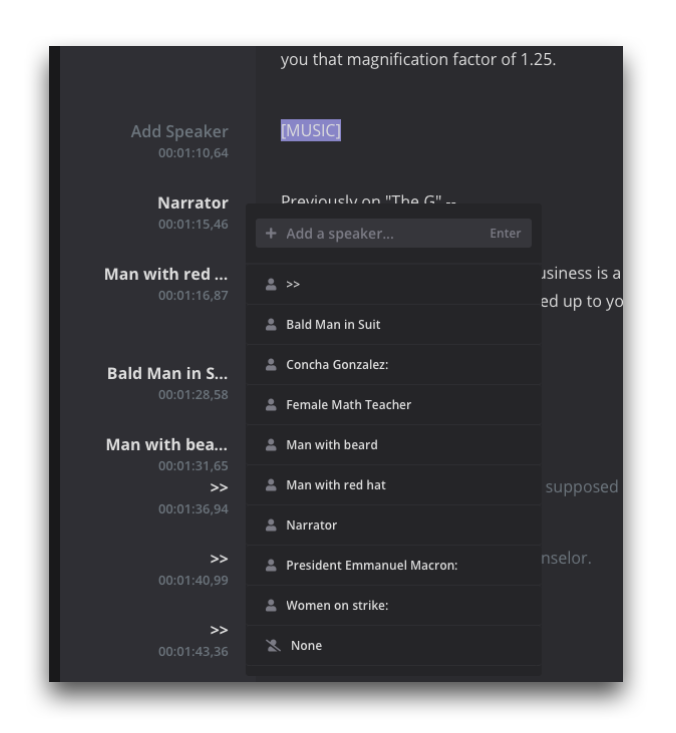Click the person icon next to Narrator option
This screenshot has height=733, width=676.
[271, 525]
